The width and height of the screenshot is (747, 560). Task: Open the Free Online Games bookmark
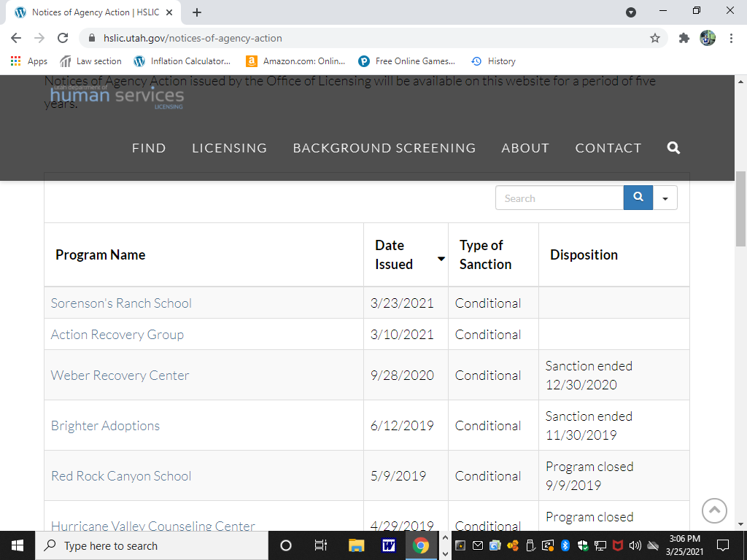406,61
